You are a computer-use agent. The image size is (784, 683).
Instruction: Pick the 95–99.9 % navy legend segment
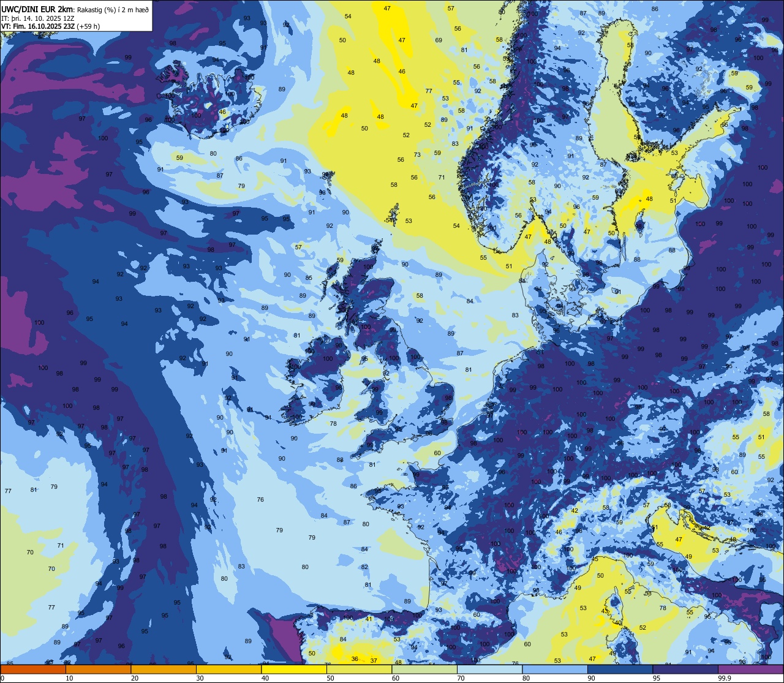click(x=685, y=670)
